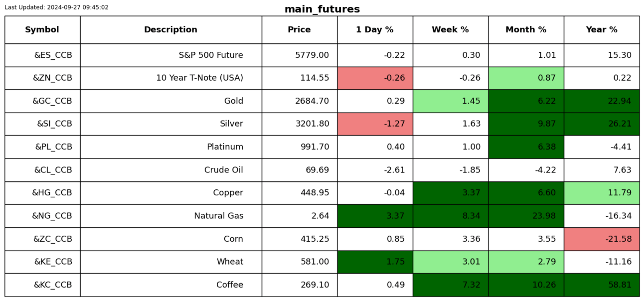The width and height of the screenshot is (644, 301).
Task: Click the main_futures table title
Action: [322, 9]
